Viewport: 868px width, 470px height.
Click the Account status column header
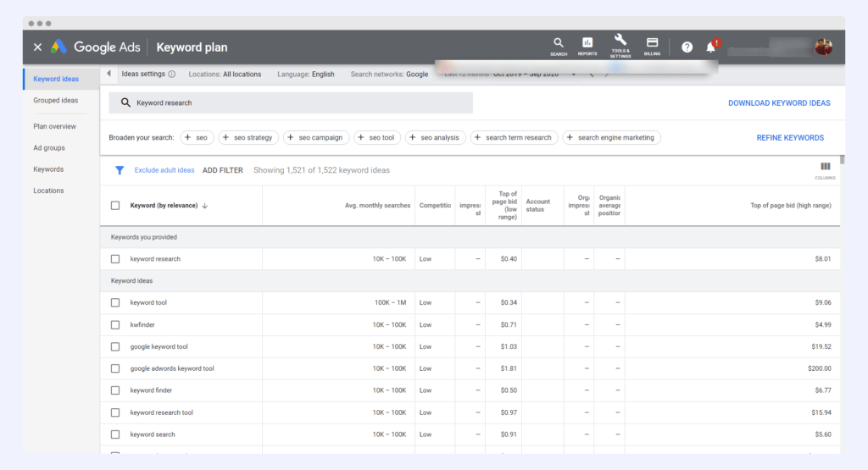coord(537,206)
